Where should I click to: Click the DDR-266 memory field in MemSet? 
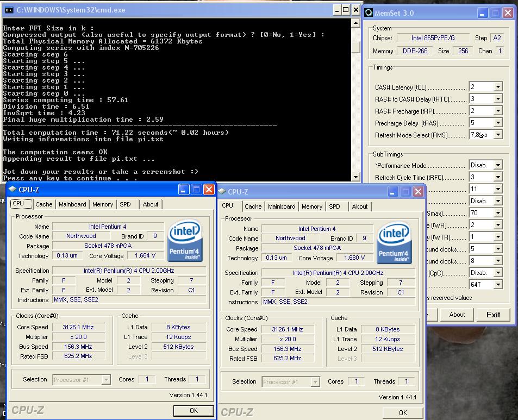click(415, 51)
